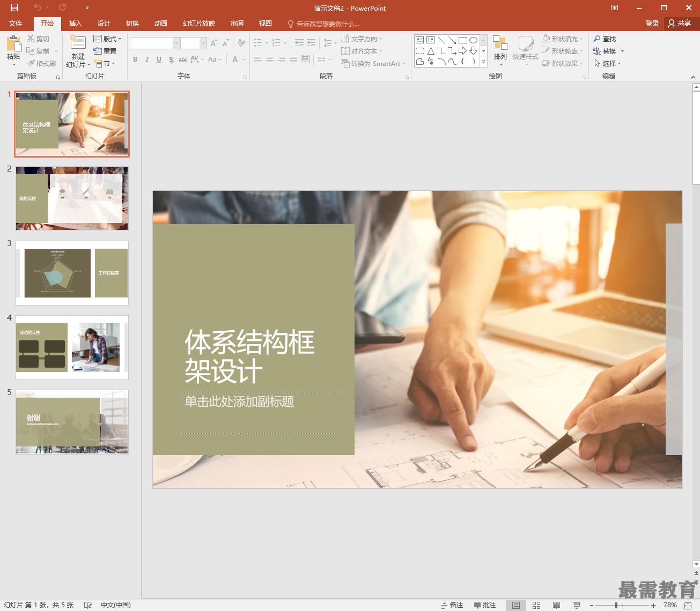Click the subtitle placeholder 单击此处添加副标题
Screen dimensions: 700x611
[x=261, y=413]
